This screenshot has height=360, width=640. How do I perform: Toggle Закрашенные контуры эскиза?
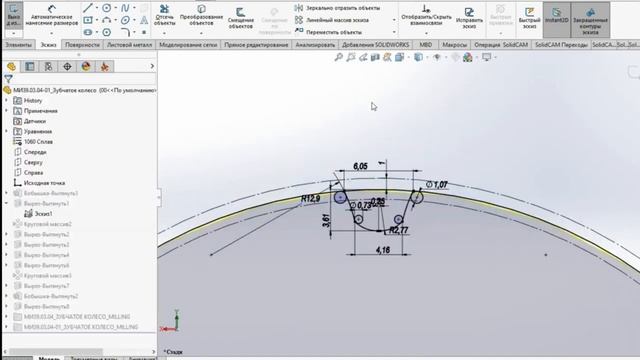click(x=590, y=20)
